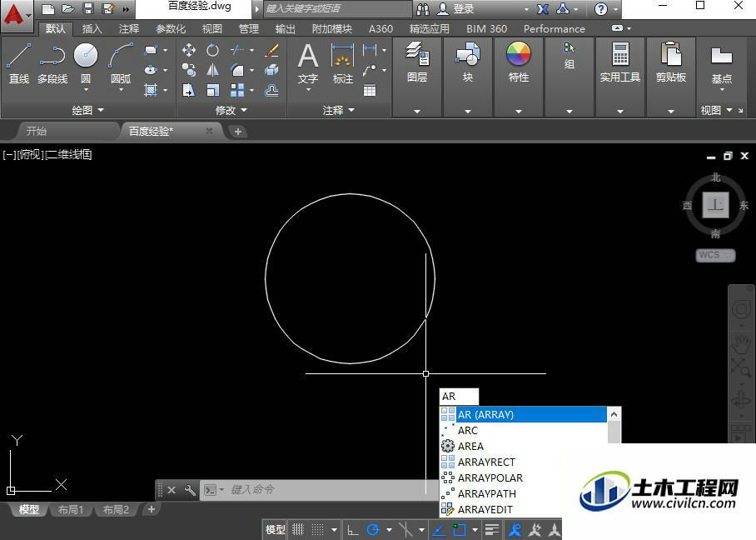The image size is (756, 540).
Task: Click the Save icon in quick access
Action: pyautogui.click(x=87, y=8)
